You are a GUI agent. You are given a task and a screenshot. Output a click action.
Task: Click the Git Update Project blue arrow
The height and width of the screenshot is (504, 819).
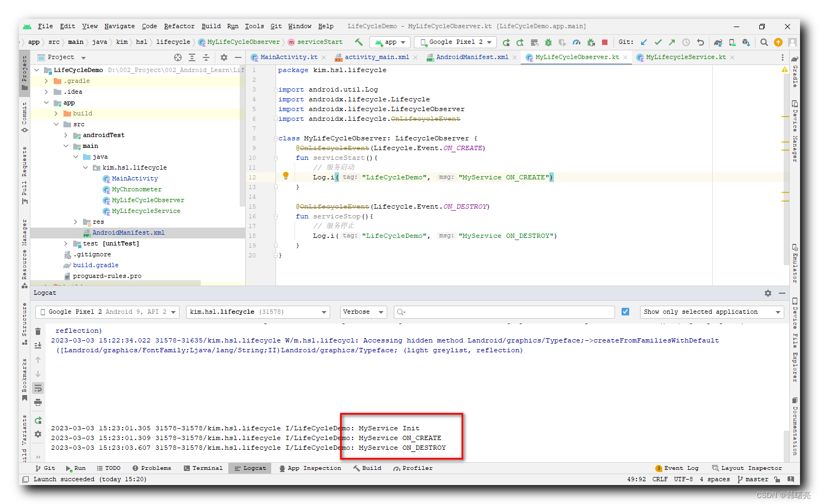pyautogui.click(x=644, y=42)
